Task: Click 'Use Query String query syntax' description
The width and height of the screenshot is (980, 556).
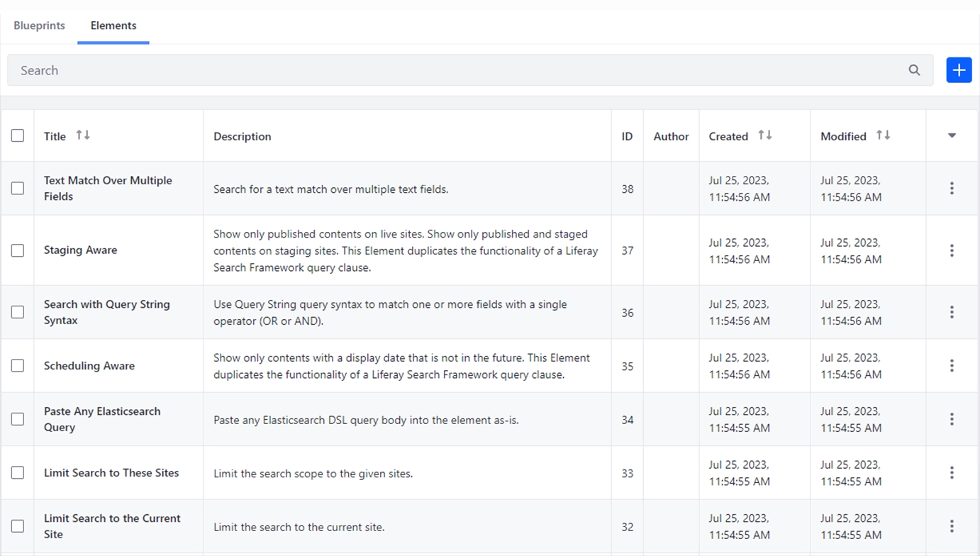Action: [390, 312]
